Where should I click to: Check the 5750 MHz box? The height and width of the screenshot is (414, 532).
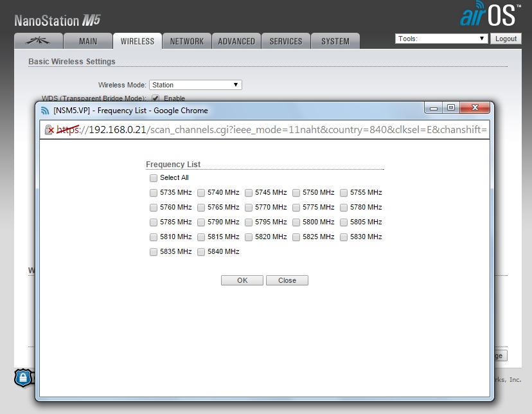point(296,193)
